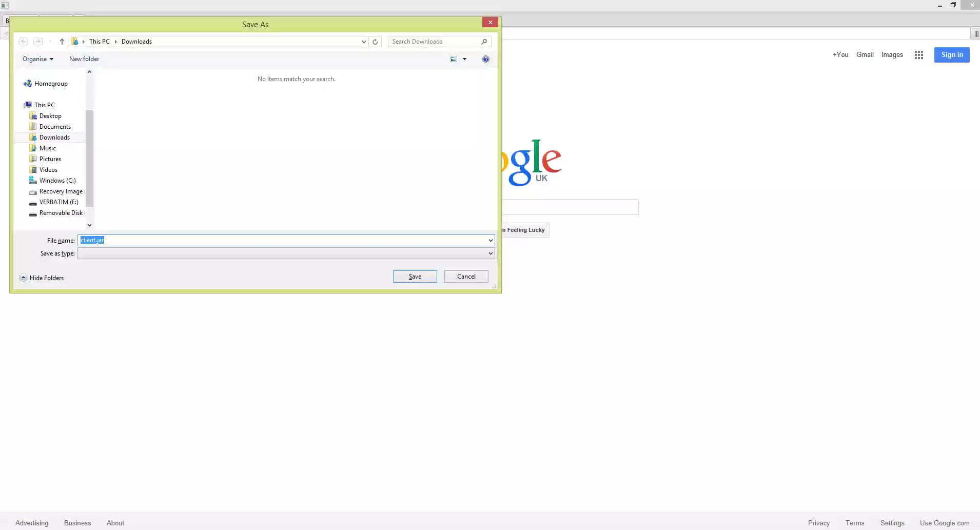Viewport: 980px width, 530px height.
Task: Click the search magnifier in Search Downloads
Action: pos(482,42)
